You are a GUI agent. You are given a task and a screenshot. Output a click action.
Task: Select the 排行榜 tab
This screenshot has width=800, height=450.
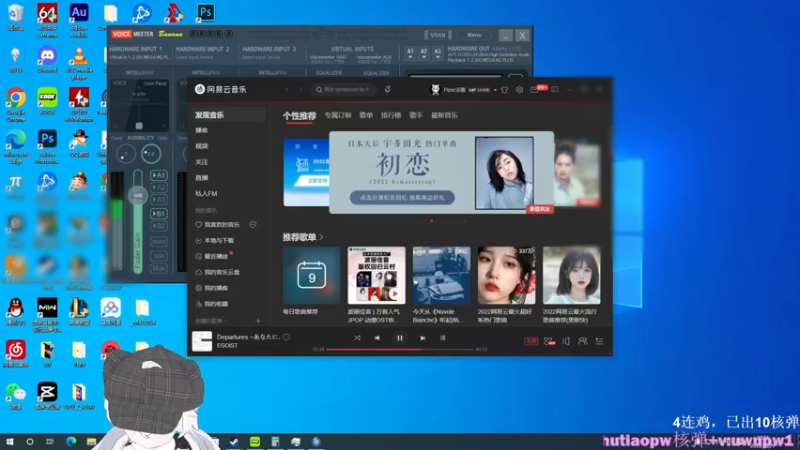[391, 115]
